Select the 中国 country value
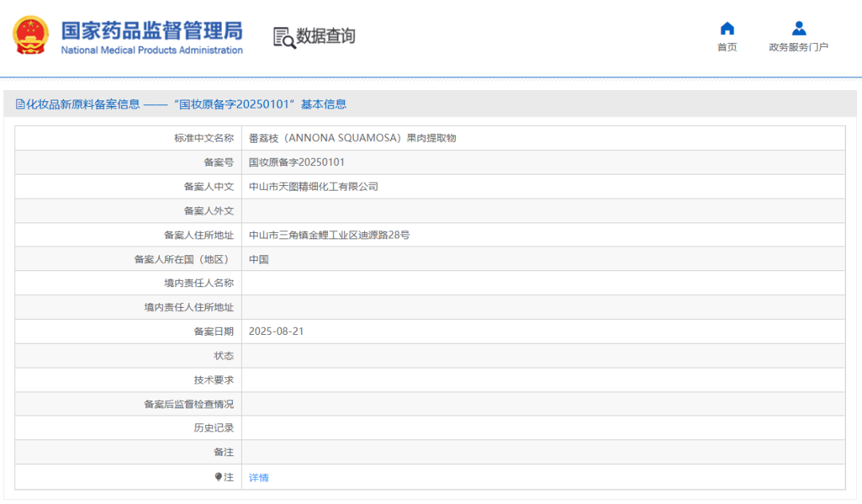Screen dimensions: 862x504 pos(259,259)
